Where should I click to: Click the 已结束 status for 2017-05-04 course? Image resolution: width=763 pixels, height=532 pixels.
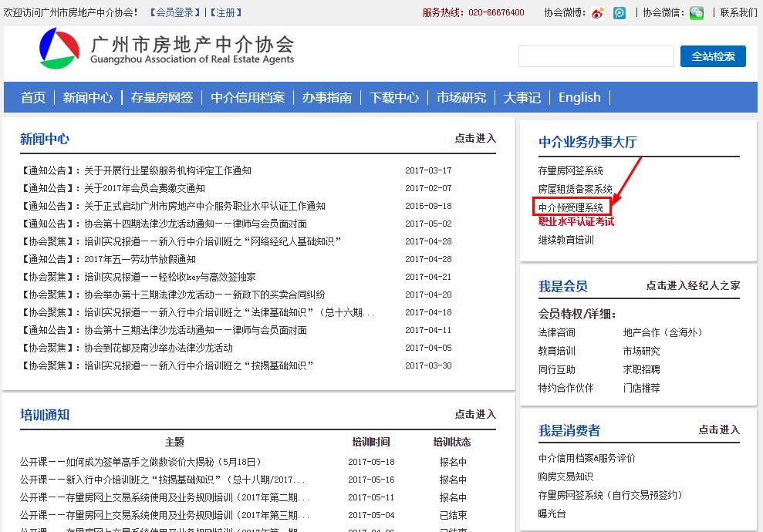[453, 516]
